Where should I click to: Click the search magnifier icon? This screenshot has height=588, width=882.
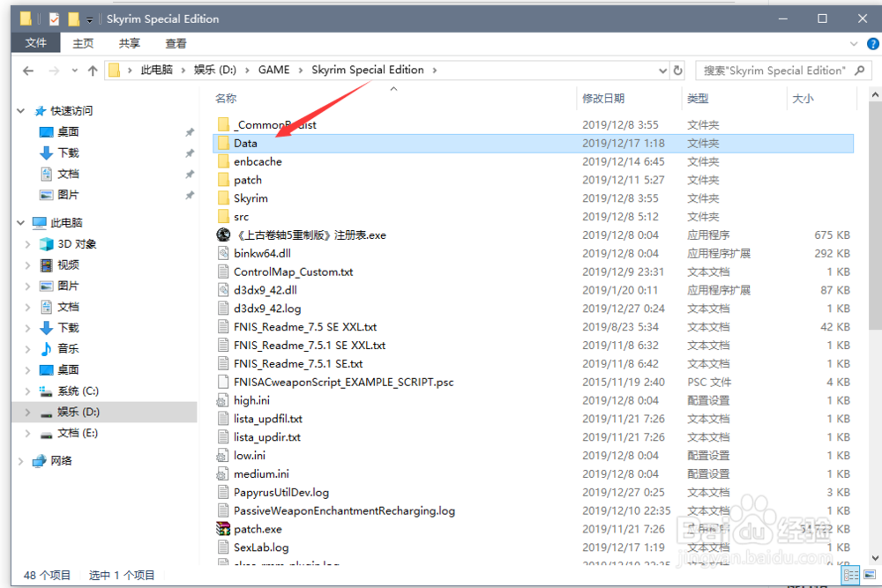point(859,71)
